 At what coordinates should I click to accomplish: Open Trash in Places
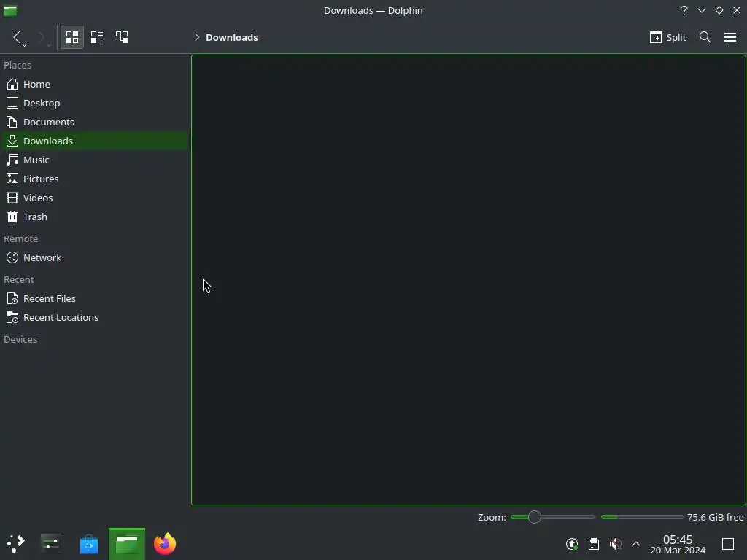coord(96,217)
